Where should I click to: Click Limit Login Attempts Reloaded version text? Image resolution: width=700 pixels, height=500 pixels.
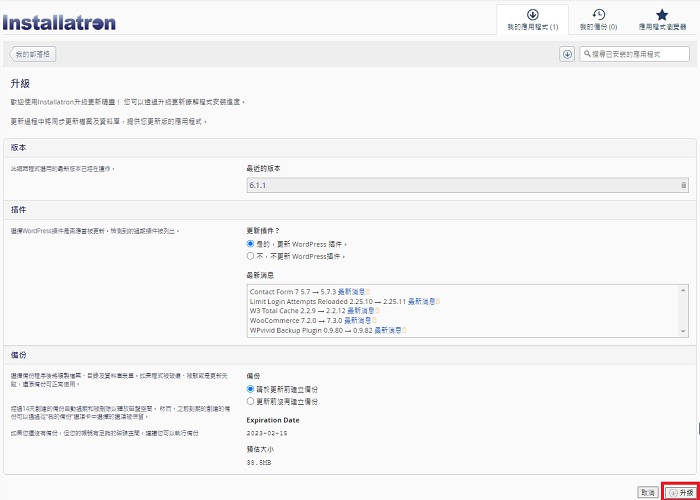[328, 301]
